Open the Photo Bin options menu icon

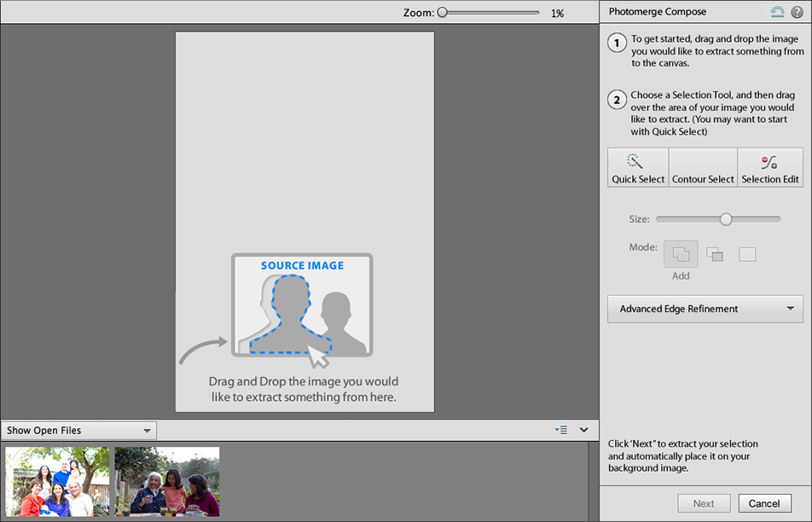click(x=560, y=431)
